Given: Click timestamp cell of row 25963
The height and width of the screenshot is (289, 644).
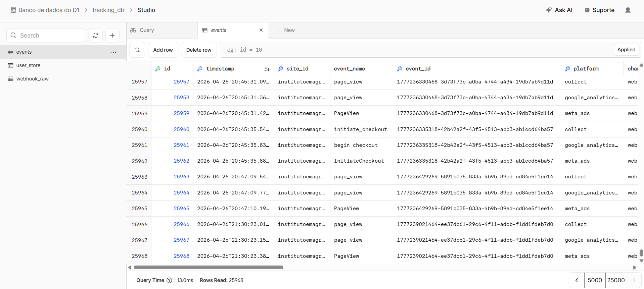Looking at the screenshot, I should pos(233,177).
